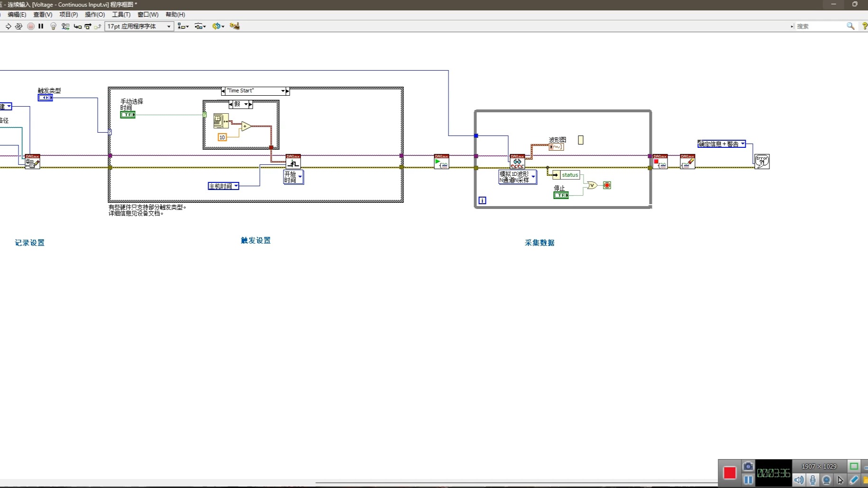Viewport: 868px width, 488px height.
Task: Click the 触发类型 enum terminal
Action: 45,98
